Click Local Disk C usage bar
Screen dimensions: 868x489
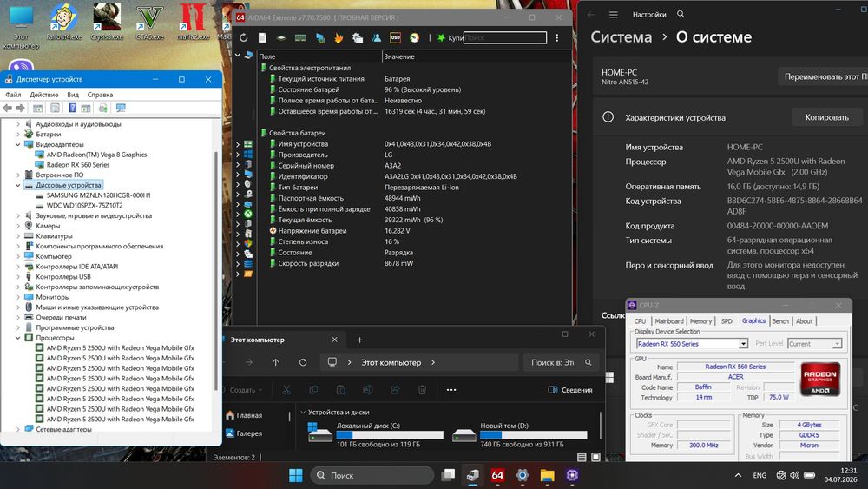pos(390,435)
